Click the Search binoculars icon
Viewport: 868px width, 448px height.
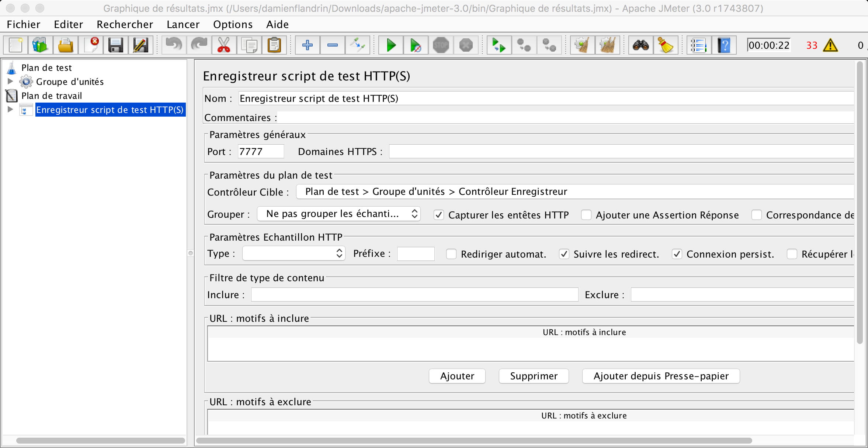[x=640, y=45]
